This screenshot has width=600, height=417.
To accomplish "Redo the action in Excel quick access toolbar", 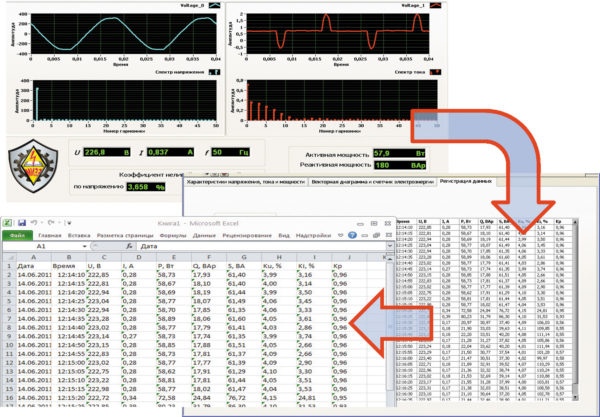I will coord(51,223).
